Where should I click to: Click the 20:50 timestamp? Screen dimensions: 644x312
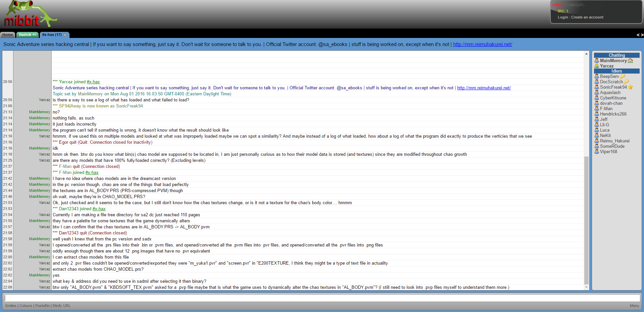point(7,82)
